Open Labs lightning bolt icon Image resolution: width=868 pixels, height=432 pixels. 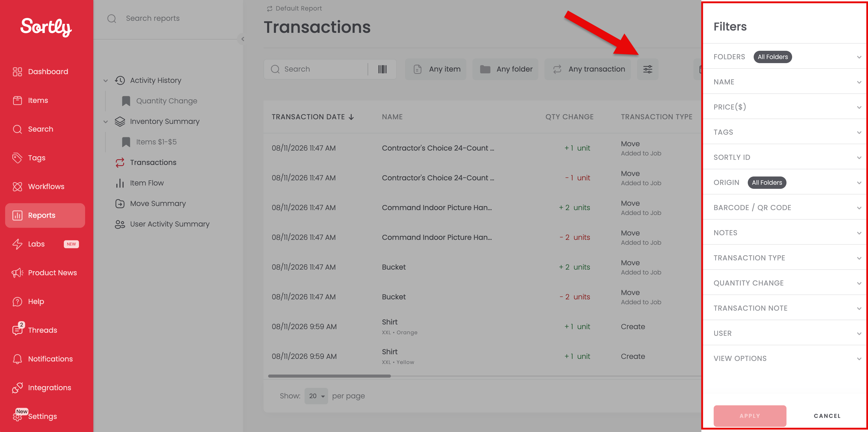coord(17,244)
